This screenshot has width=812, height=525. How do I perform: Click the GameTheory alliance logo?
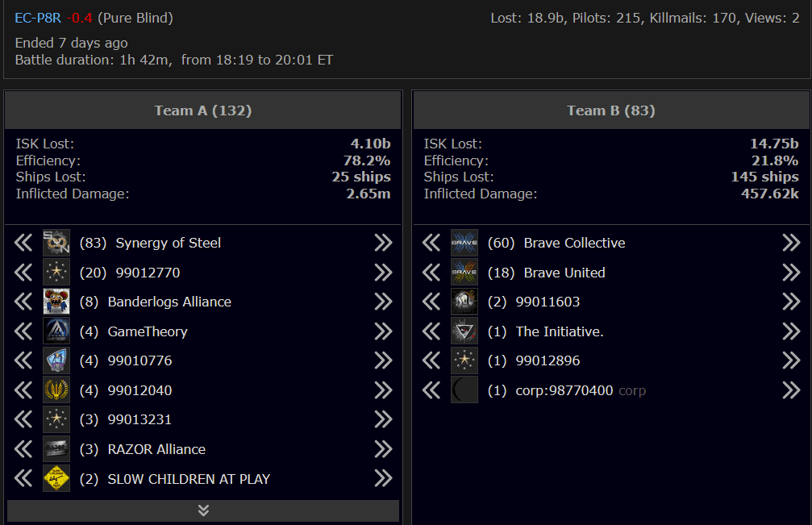point(56,331)
